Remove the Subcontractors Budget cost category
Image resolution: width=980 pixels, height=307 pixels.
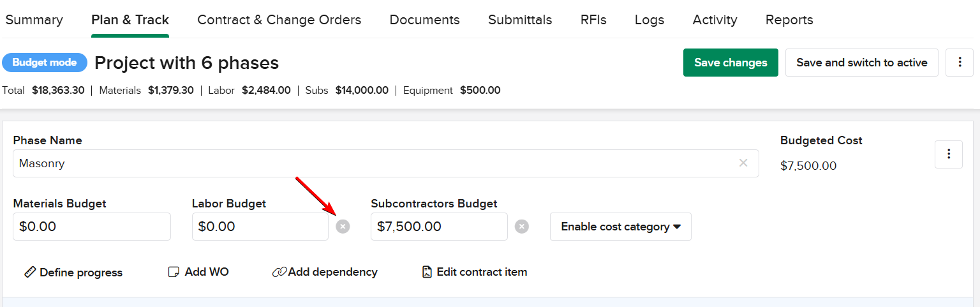522,227
